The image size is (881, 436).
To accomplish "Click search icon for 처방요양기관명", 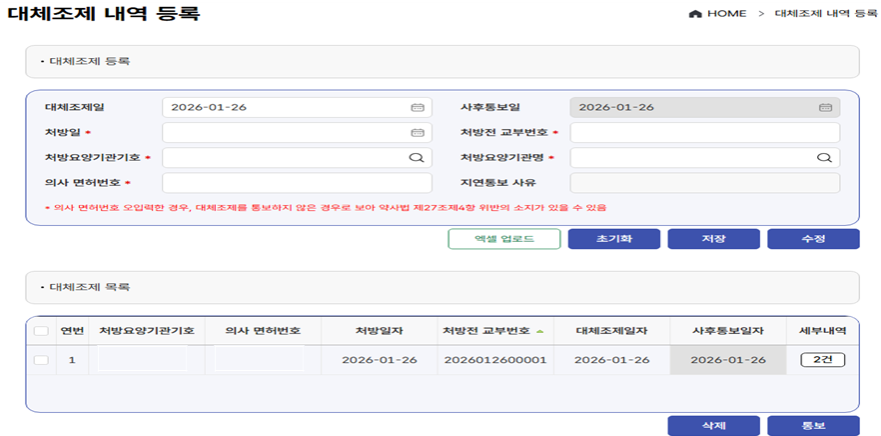I will 825,157.
